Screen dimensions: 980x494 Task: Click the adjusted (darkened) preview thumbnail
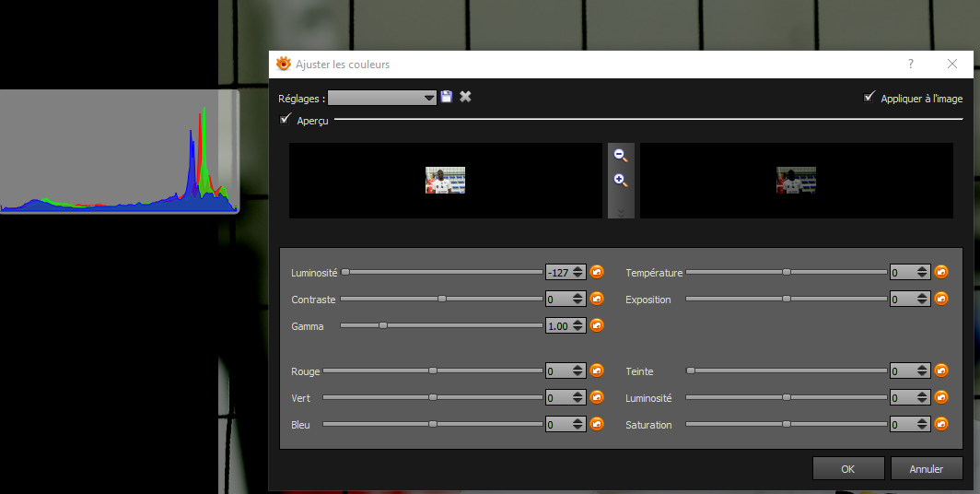[796, 180]
